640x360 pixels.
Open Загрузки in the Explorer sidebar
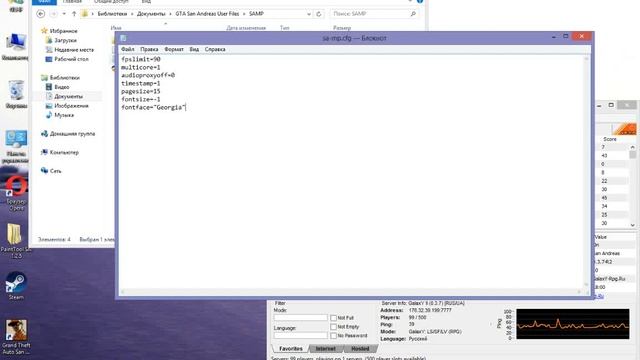pos(65,40)
